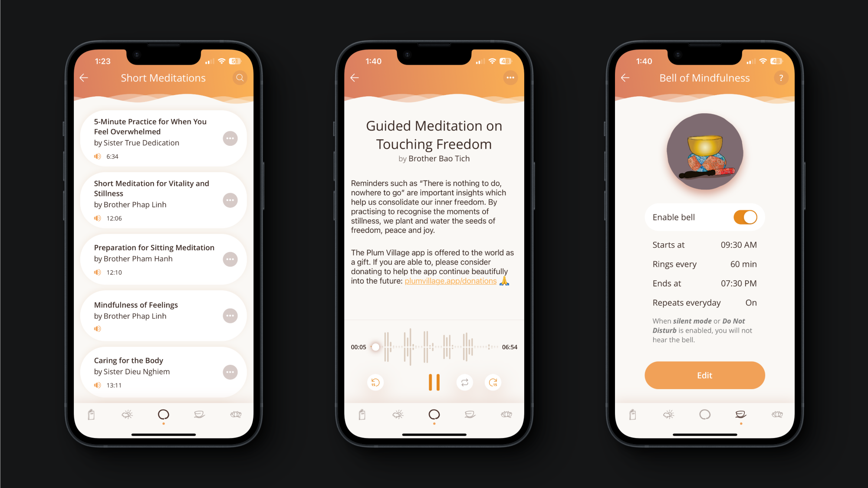This screenshot has height=488, width=868.
Task: Tap the three-dot menu on Mindfulness of Feelings
Action: tap(231, 315)
